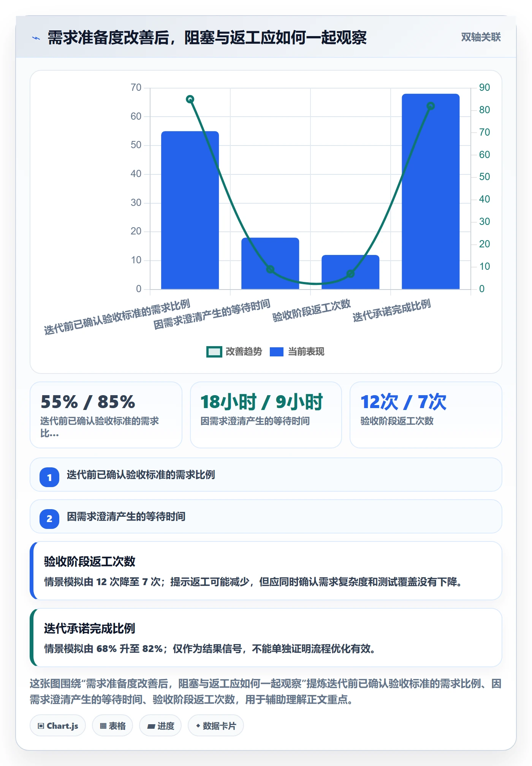
Task: Select the 进度 tag chip
Action: coord(160,726)
